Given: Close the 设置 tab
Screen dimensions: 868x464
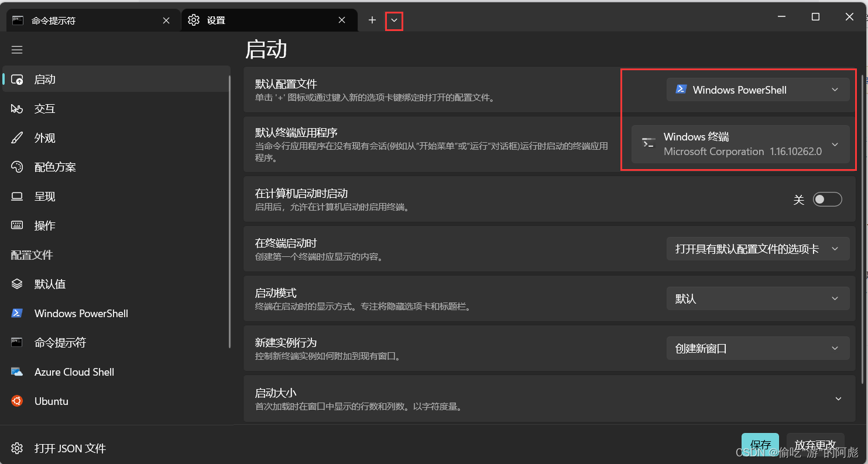Looking at the screenshot, I should click(x=342, y=20).
